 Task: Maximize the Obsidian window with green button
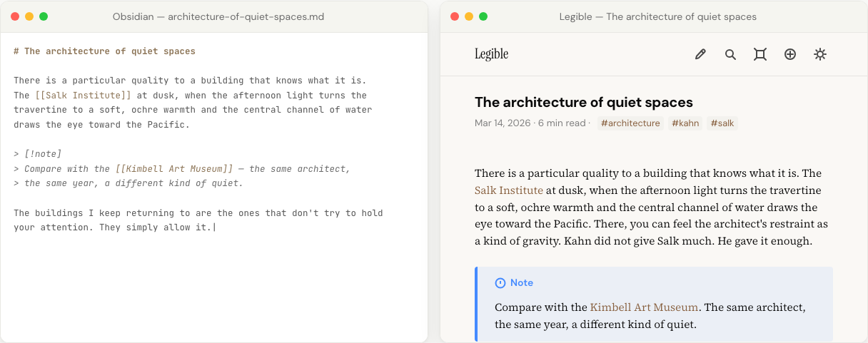44,16
